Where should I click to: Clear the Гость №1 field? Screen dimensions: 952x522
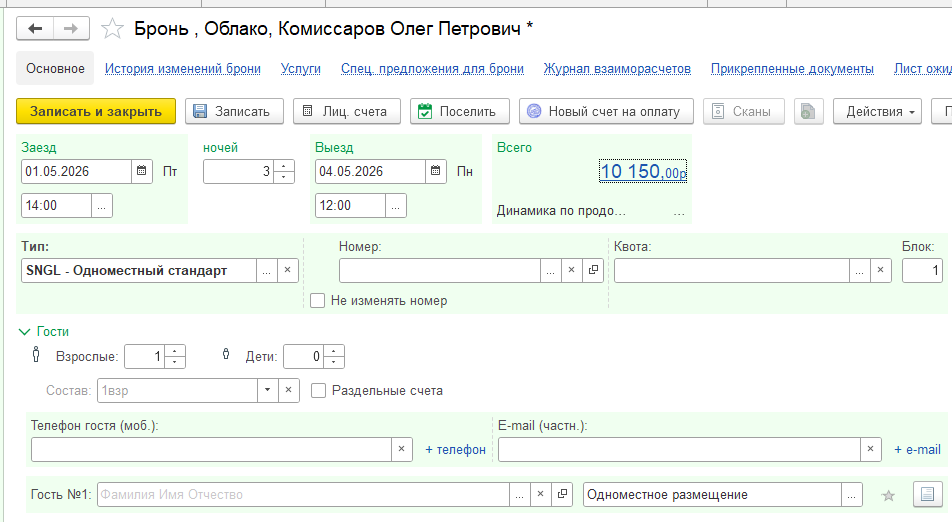[540, 495]
